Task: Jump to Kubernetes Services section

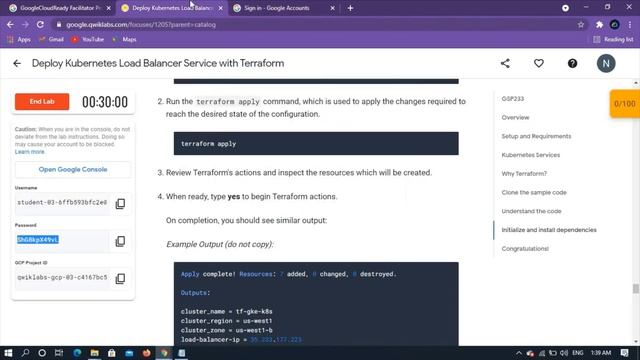Action: tap(531, 155)
